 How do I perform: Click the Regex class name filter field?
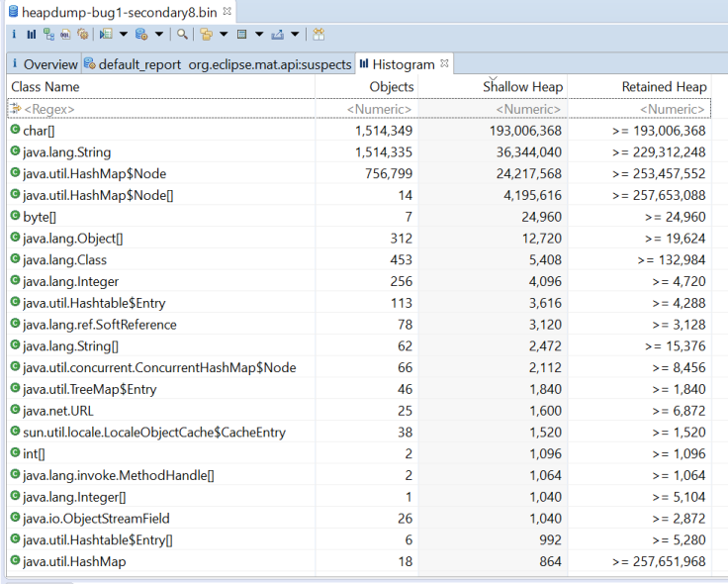tap(160, 109)
